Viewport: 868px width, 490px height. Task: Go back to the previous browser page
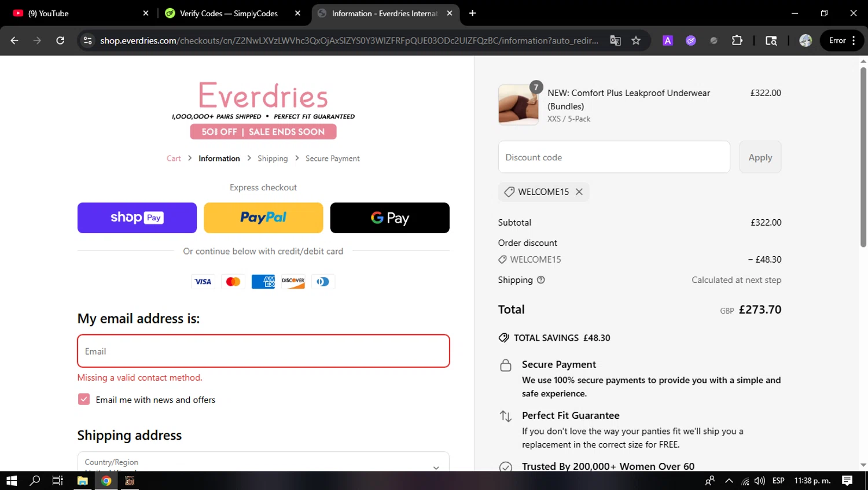pyautogui.click(x=14, y=40)
